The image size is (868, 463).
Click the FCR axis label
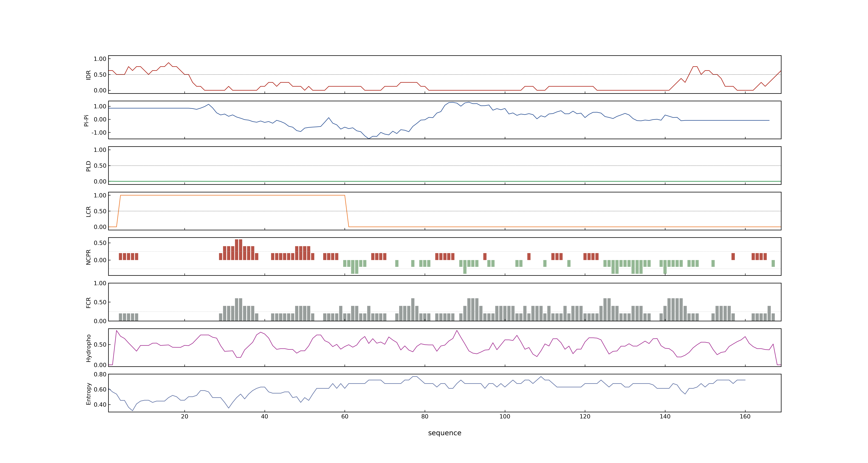click(88, 303)
